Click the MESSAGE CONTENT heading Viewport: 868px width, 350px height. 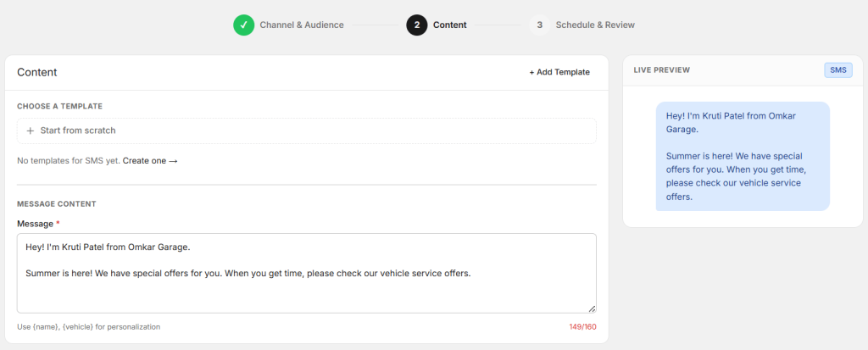pos(57,203)
